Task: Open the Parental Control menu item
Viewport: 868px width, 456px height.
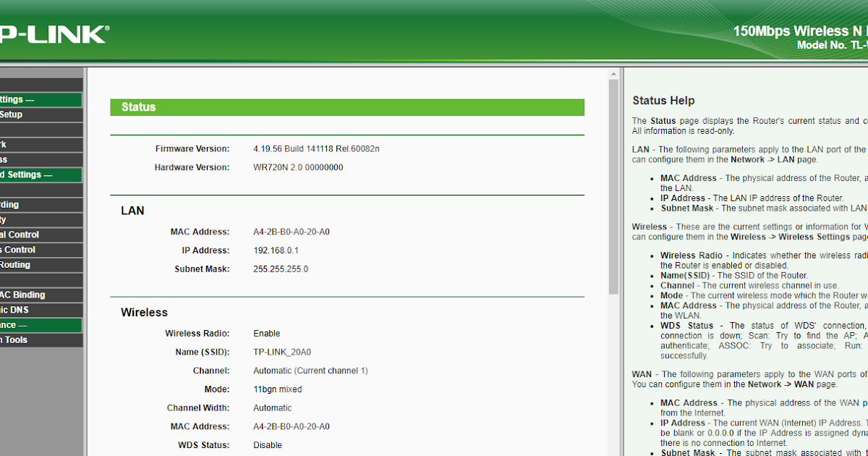Action: [41, 235]
